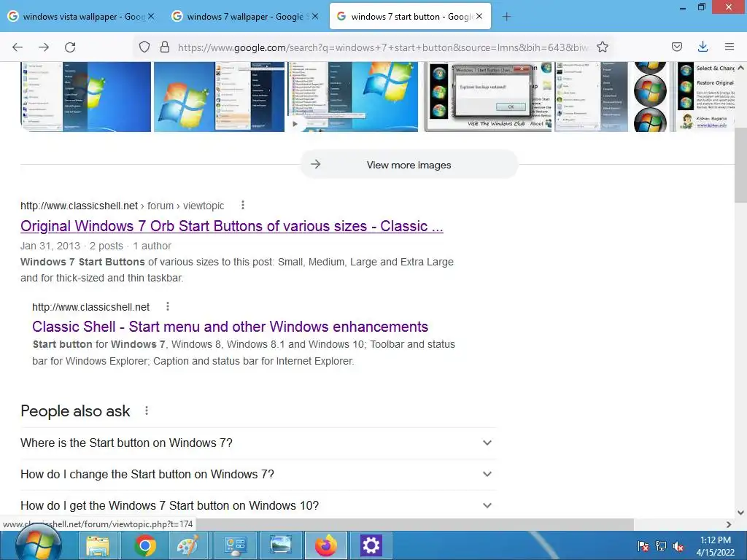Expand How do I change Start button question
Image resolution: width=747 pixels, height=560 pixels.
click(258, 474)
